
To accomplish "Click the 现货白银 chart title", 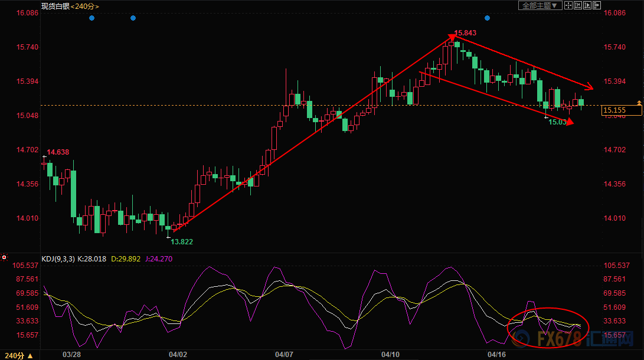I will pos(55,6).
